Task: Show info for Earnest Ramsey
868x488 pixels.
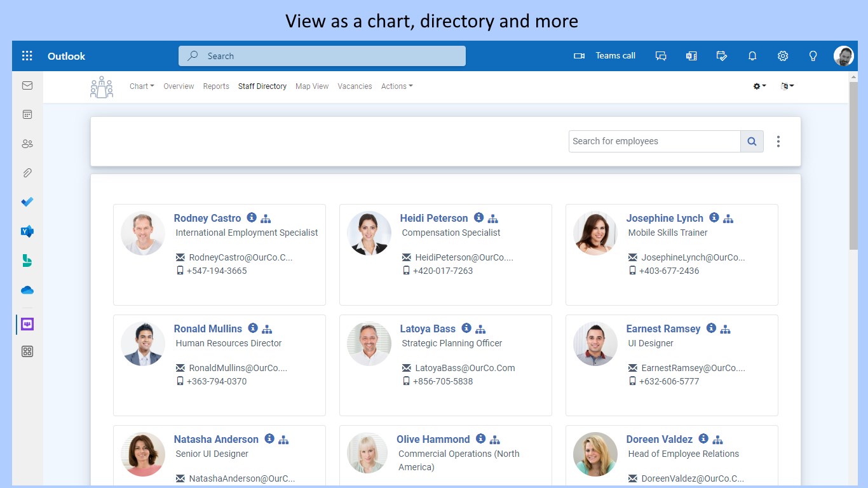Action: pos(711,328)
